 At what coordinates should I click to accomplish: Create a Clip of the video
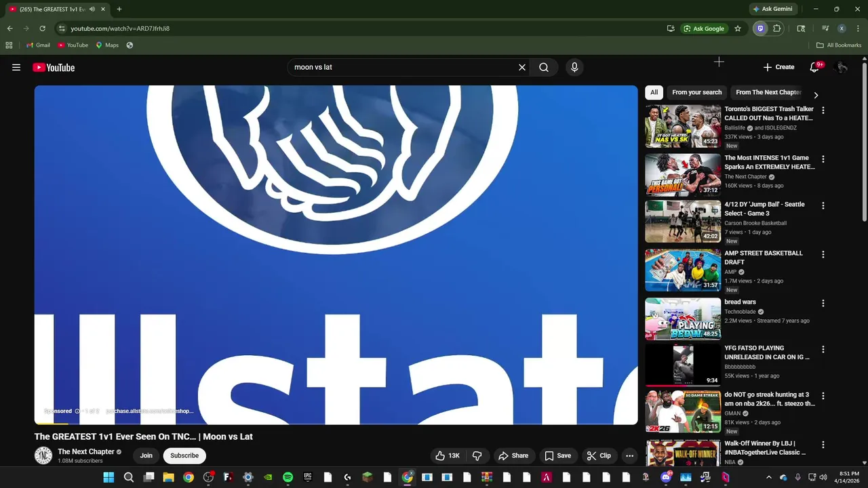(599, 455)
